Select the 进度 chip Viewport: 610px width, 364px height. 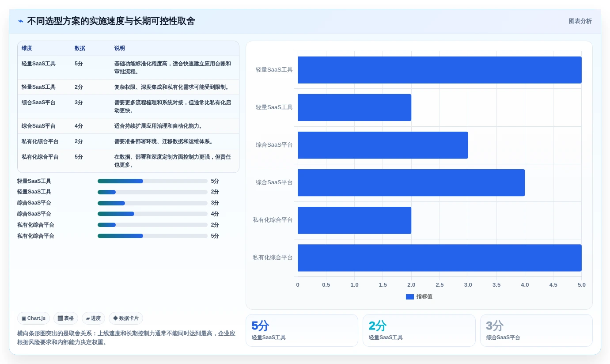93,318
